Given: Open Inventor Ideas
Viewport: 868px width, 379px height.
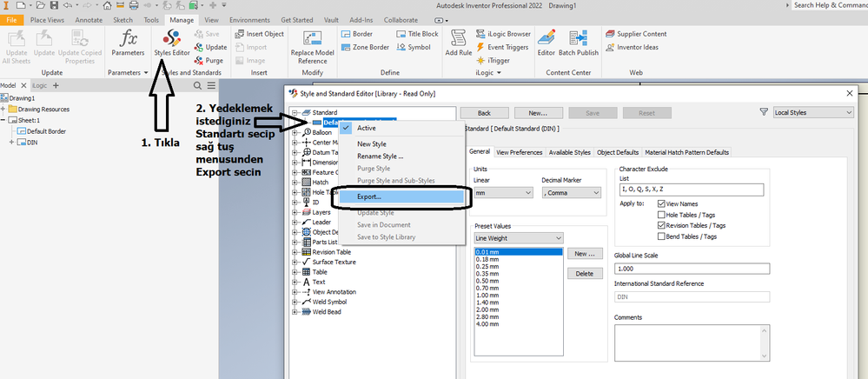Looking at the screenshot, I should (632, 47).
